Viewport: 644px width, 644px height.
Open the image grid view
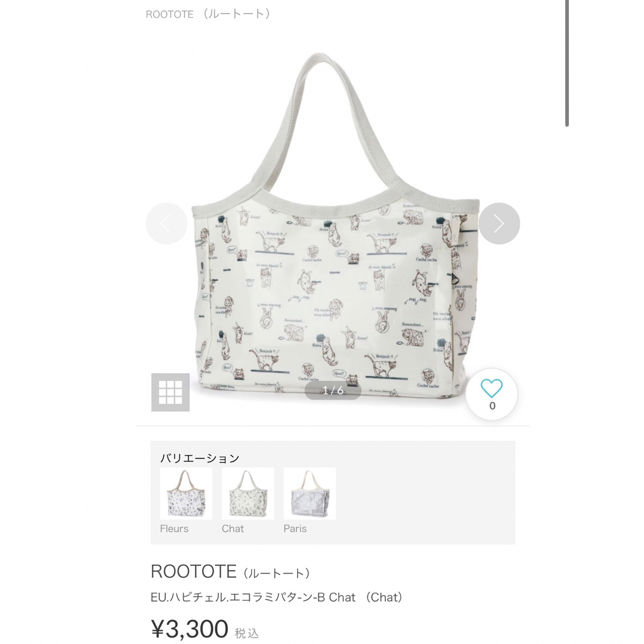[x=171, y=392]
